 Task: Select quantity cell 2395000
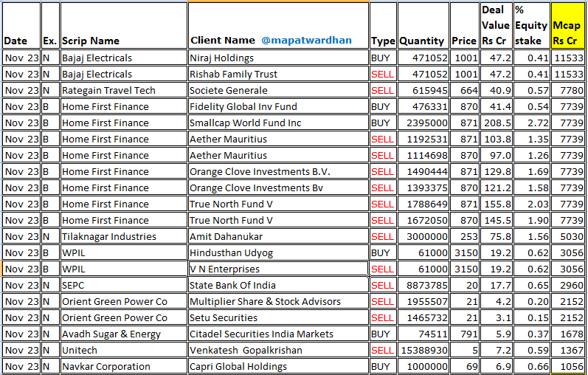(423, 123)
